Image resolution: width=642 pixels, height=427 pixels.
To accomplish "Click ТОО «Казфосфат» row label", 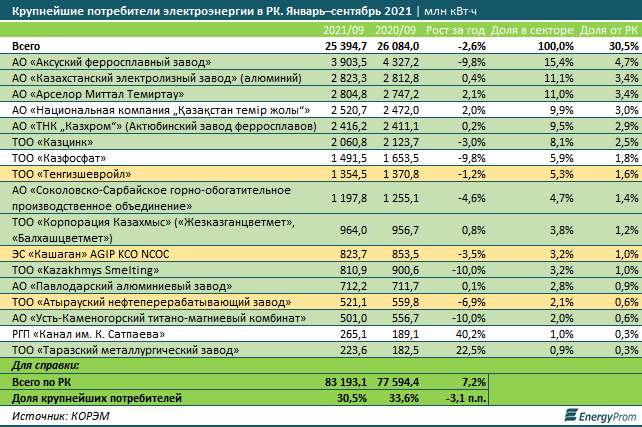I will pos(59,158).
